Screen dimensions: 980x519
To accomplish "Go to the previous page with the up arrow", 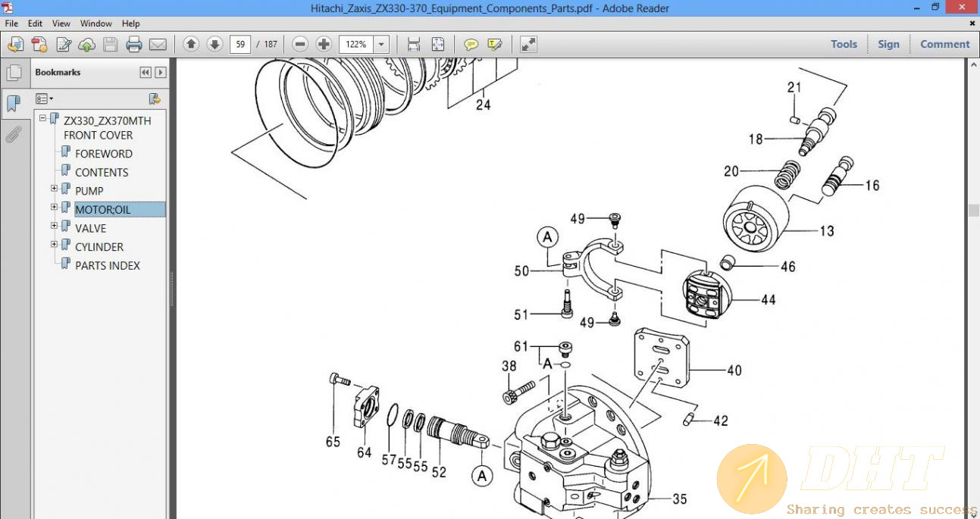I will tap(192, 44).
